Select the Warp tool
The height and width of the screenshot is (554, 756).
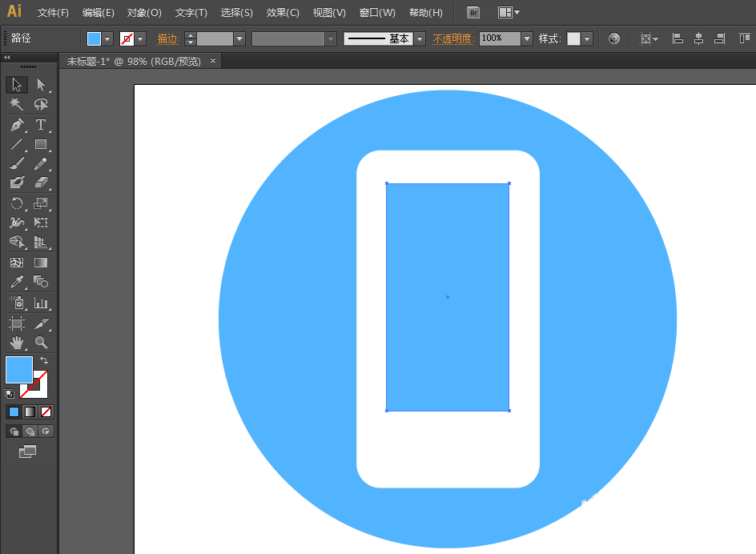(x=17, y=223)
